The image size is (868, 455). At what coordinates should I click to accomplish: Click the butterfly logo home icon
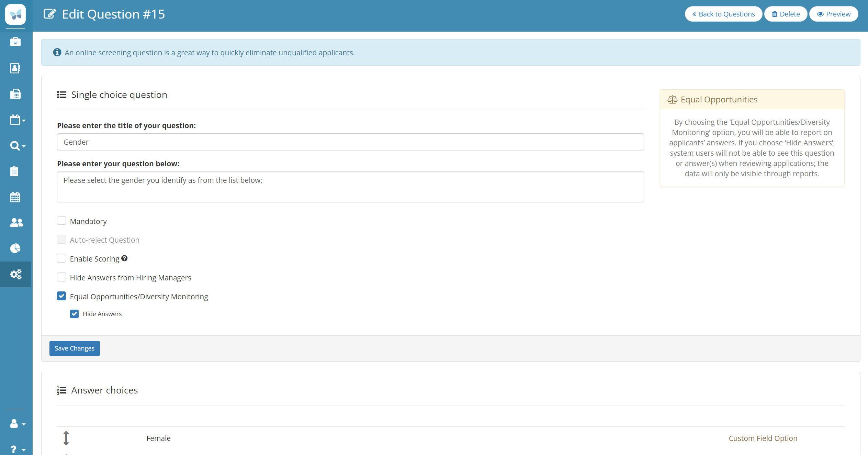pyautogui.click(x=15, y=14)
